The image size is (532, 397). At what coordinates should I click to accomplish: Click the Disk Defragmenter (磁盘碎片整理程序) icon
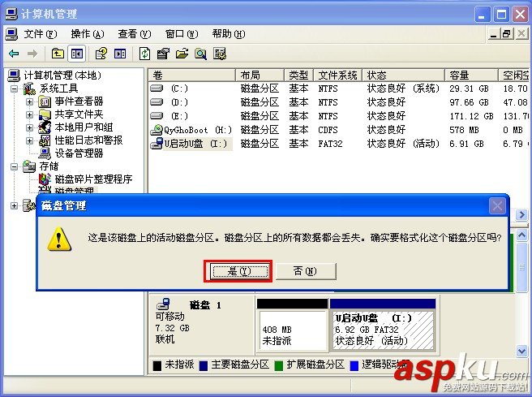click(x=45, y=179)
